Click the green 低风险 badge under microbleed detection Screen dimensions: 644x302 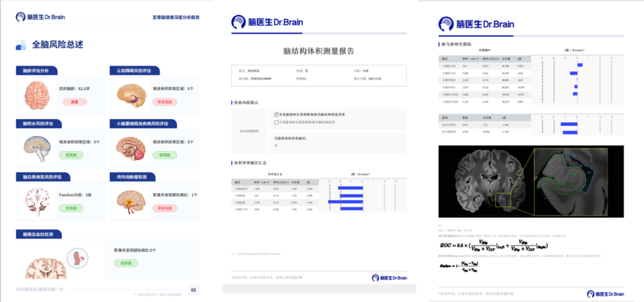[x=125, y=263]
